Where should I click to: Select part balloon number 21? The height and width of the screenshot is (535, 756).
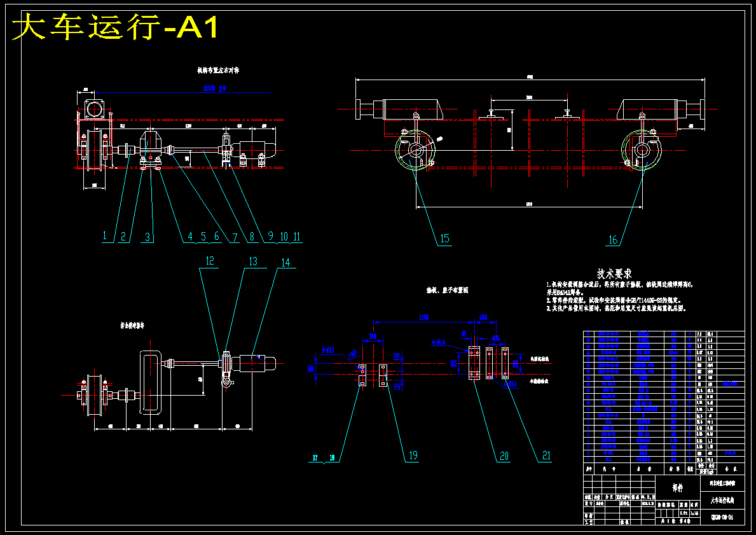[546, 456]
